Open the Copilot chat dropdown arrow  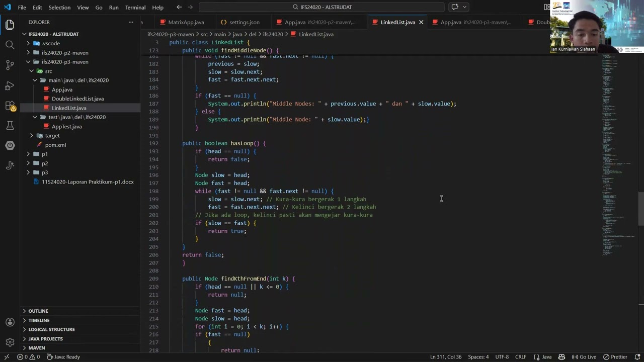pos(465,7)
